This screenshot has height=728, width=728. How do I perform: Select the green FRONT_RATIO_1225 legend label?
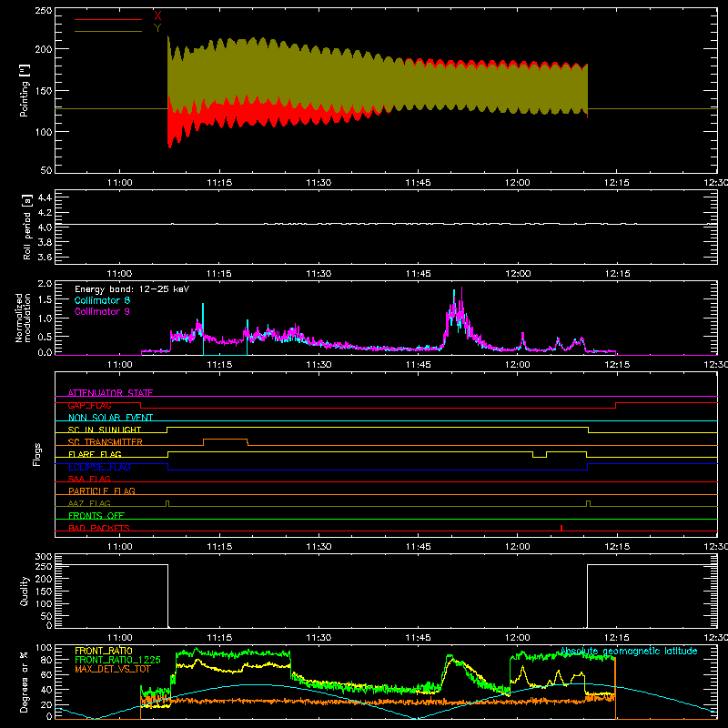coord(118,660)
